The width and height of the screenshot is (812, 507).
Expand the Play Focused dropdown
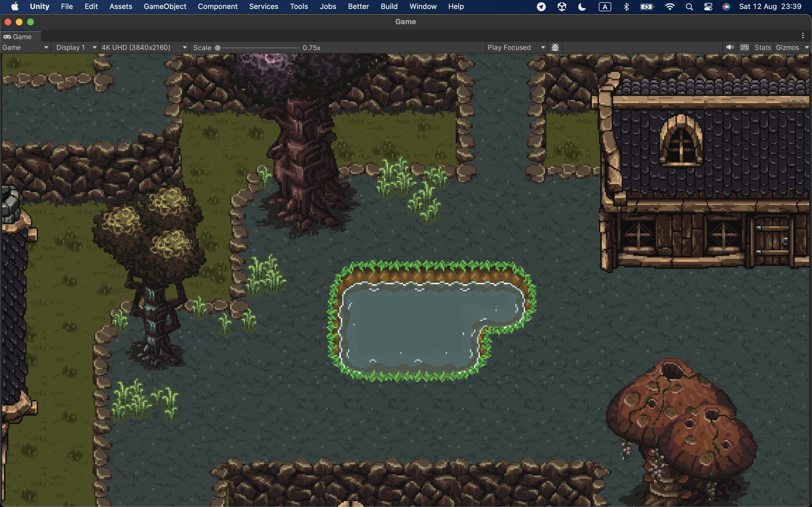516,47
